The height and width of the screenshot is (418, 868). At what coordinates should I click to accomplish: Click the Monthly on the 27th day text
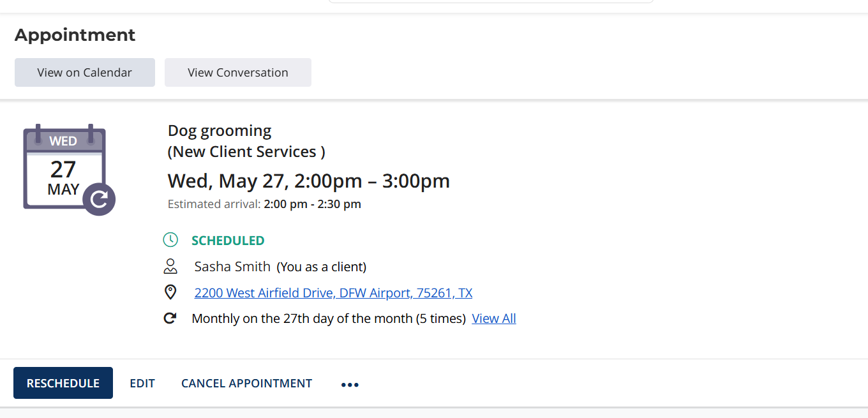click(329, 318)
